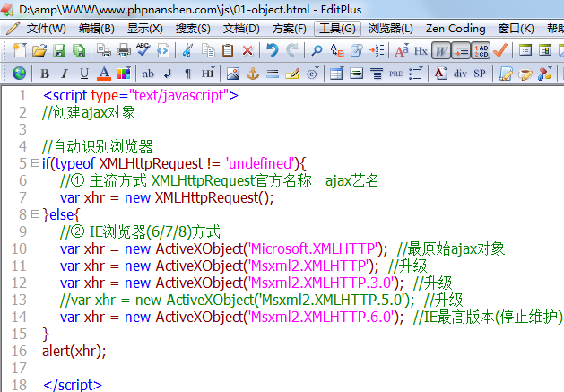Click the //创建ajax对象 comment
564x392 pixels.
click(x=89, y=113)
